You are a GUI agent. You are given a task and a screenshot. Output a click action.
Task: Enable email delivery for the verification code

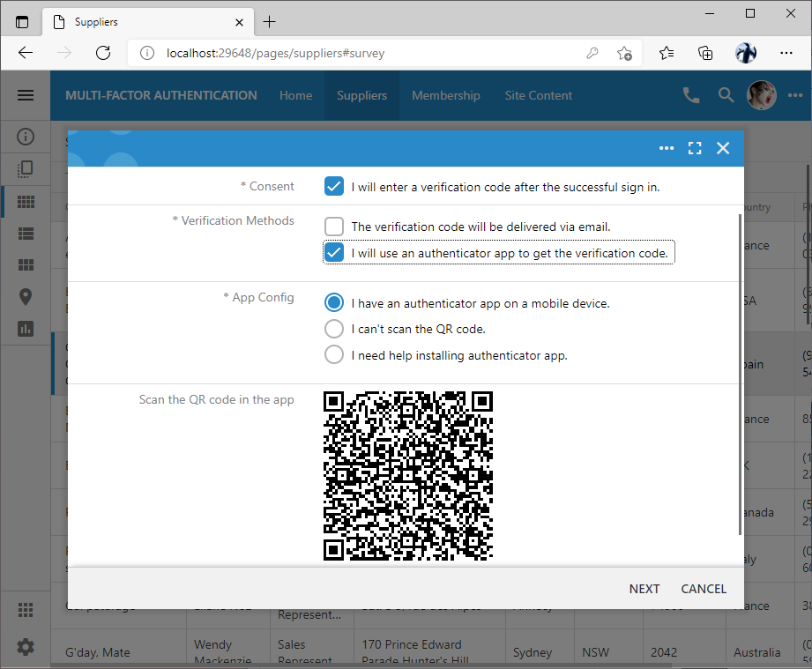334,227
